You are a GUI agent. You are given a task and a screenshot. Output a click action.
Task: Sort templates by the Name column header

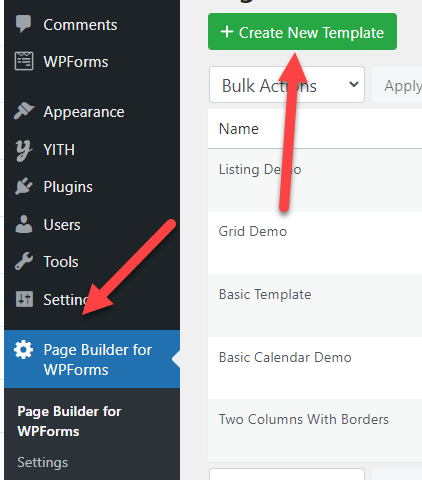point(239,129)
